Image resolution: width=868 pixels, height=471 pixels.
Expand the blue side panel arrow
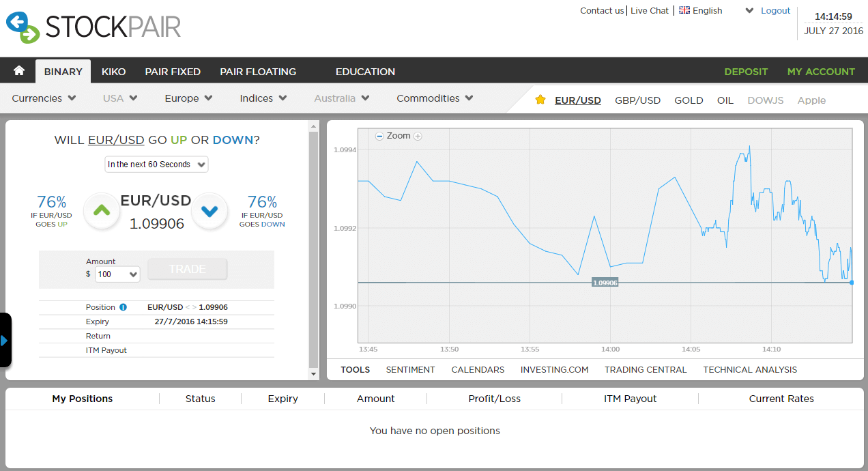[5, 340]
